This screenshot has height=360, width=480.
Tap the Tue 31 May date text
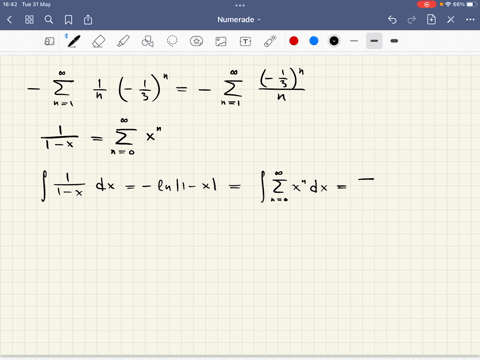(x=36, y=4)
